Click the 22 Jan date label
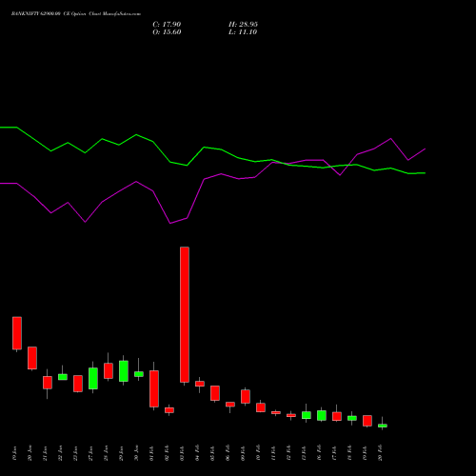This screenshot has width=476, height=476. [x=60, y=453]
